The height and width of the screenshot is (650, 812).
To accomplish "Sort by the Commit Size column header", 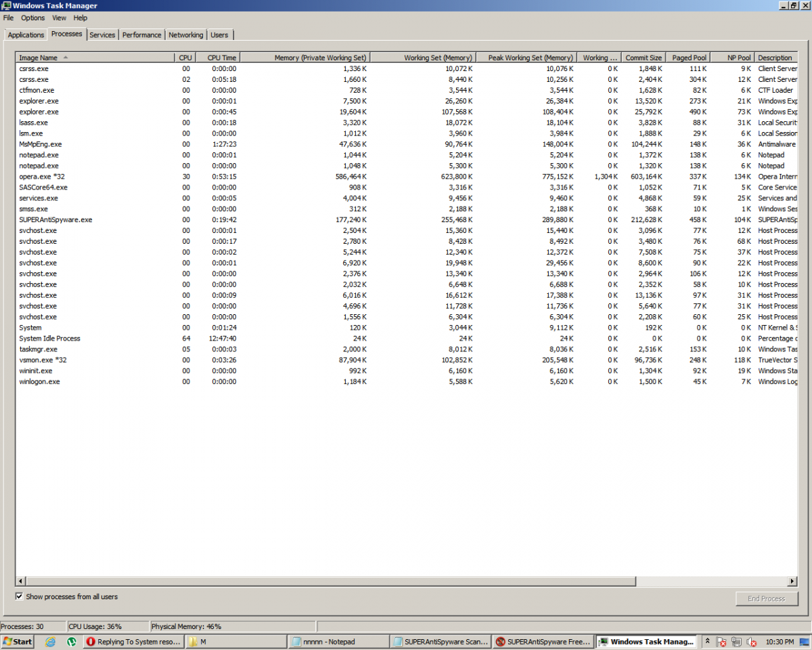I will (643, 58).
